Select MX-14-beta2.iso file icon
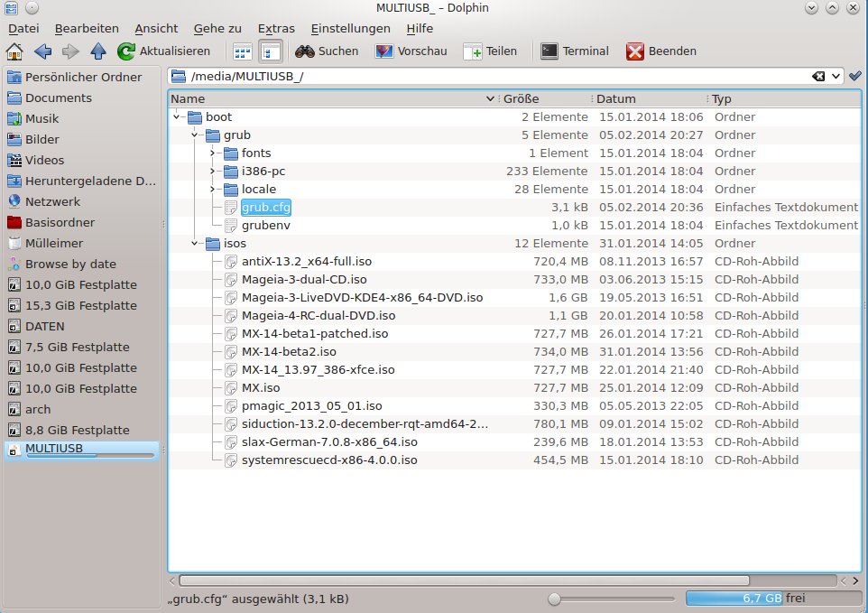Screen dimensions: 868x613 231,351
